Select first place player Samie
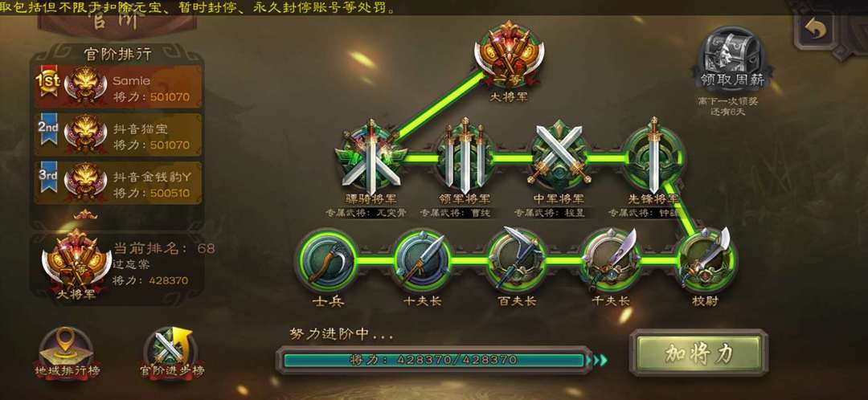Viewport: 868px width, 400px height. (118, 88)
